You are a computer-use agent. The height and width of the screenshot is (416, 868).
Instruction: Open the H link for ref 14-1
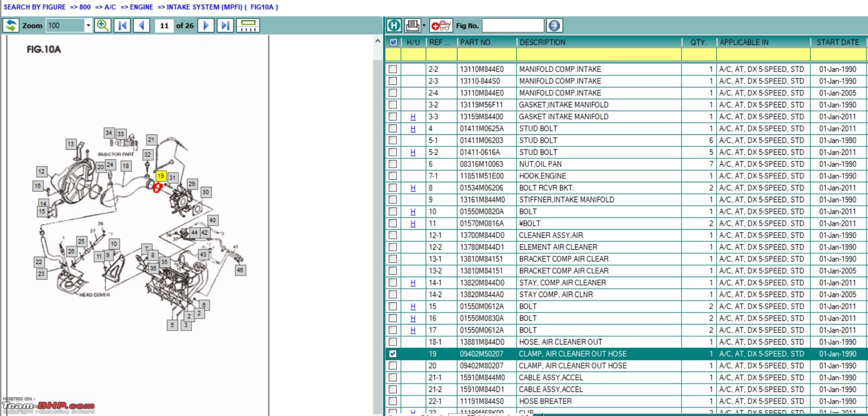coord(413,283)
